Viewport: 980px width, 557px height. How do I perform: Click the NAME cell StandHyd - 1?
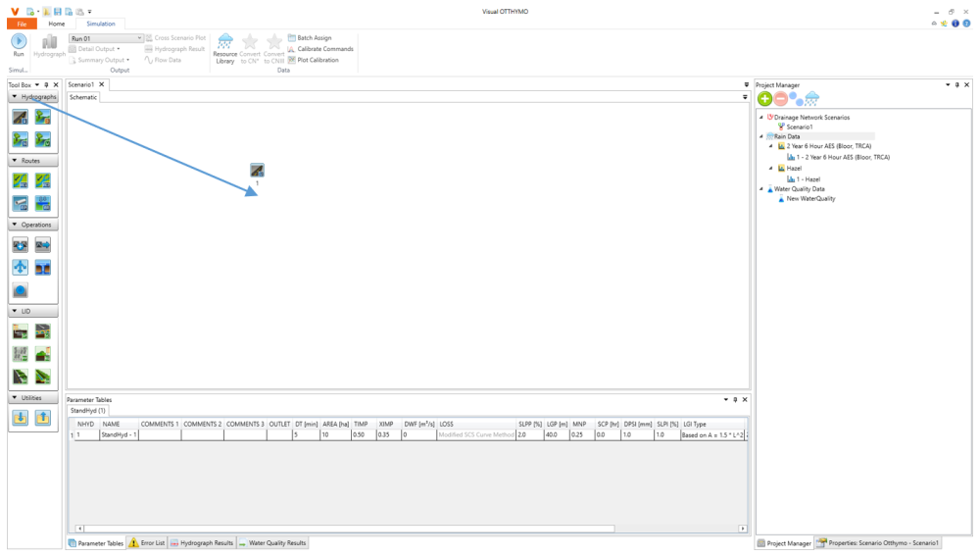click(119, 435)
